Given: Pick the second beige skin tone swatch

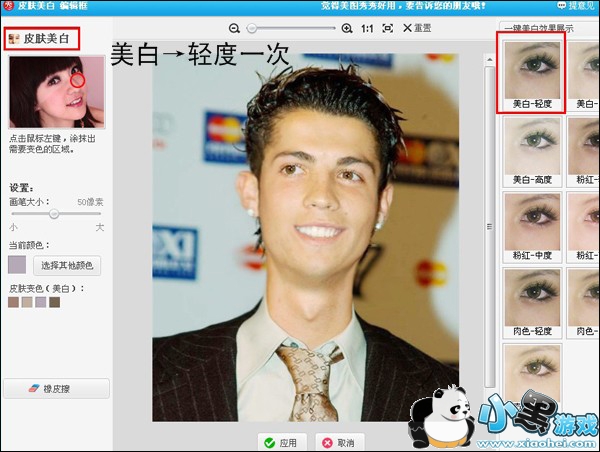Looking at the screenshot, I should pos(27,302).
